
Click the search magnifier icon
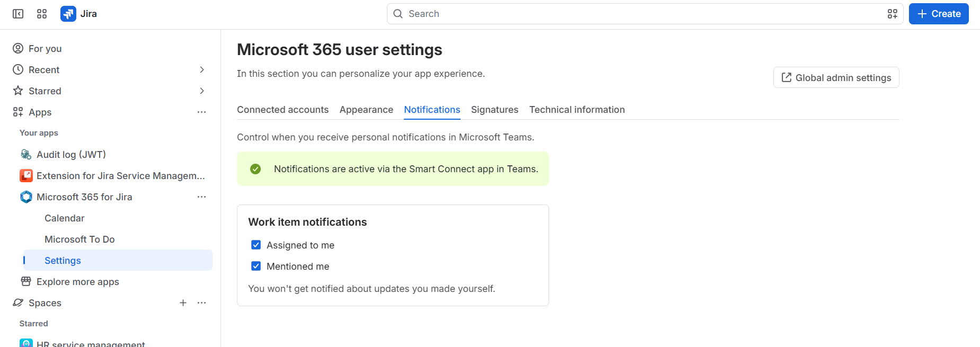coord(398,14)
